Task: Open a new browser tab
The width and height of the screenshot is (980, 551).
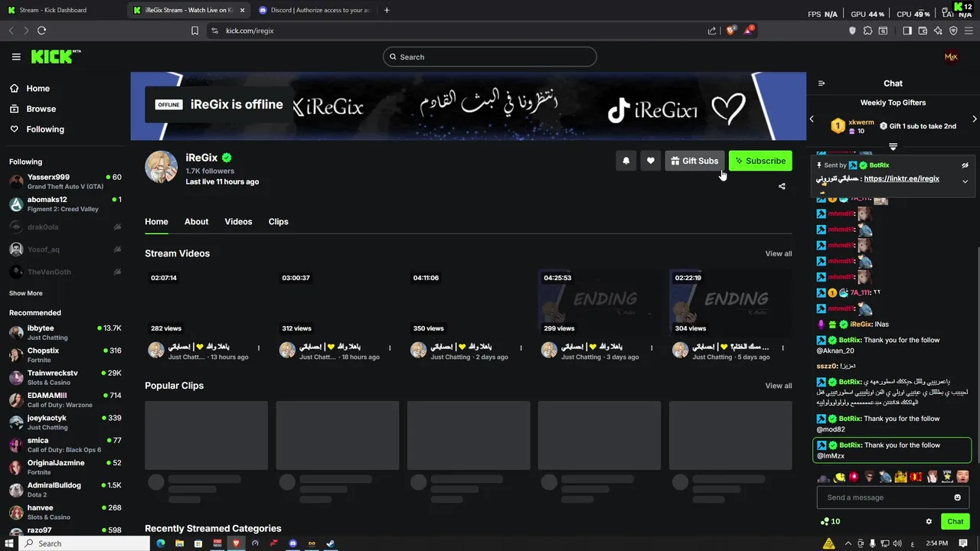Action: [387, 10]
